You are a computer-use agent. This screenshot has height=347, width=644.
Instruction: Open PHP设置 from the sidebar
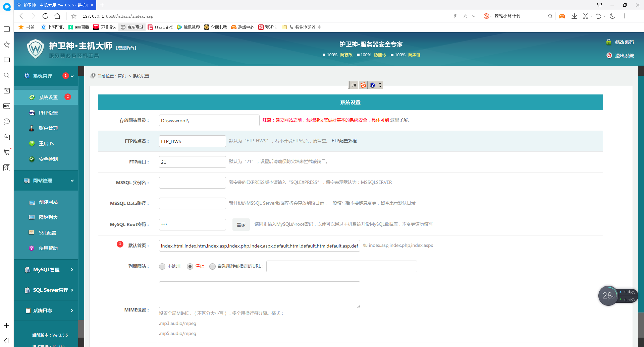[x=48, y=113]
